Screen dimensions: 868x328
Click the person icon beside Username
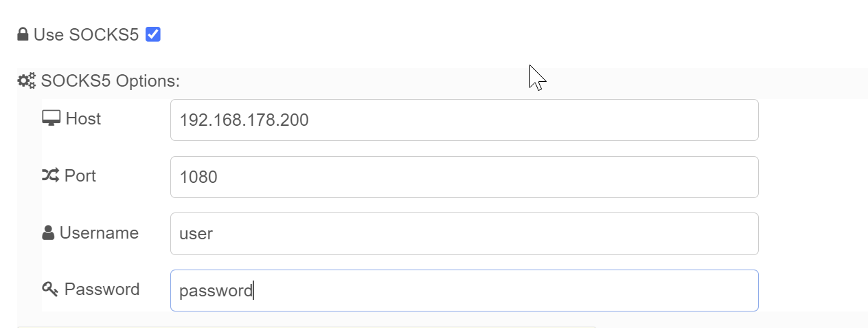coord(48,234)
